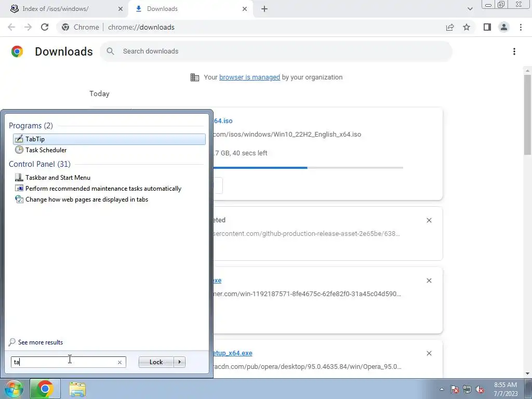
Task: Remove the Opera setup_x64.exe download entry
Action: tap(429, 353)
